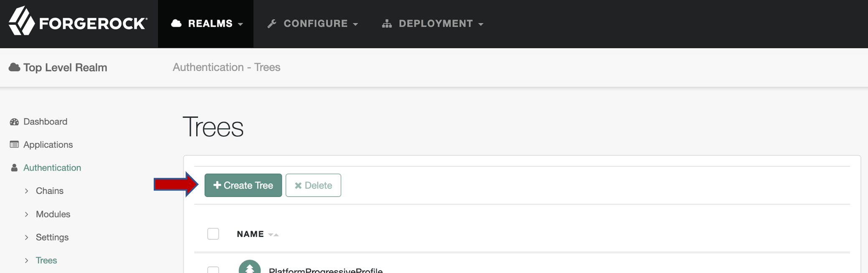Click the Dashboard gauge icon
Image resolution: width=868 pixels, height=273 pixels.
[14, 122]
